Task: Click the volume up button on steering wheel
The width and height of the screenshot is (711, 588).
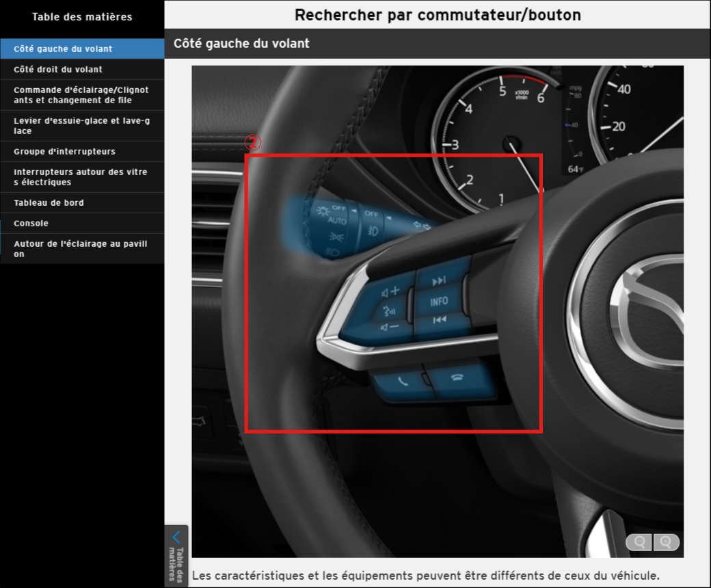Action: pyautogui.click(x=391, y=292)
